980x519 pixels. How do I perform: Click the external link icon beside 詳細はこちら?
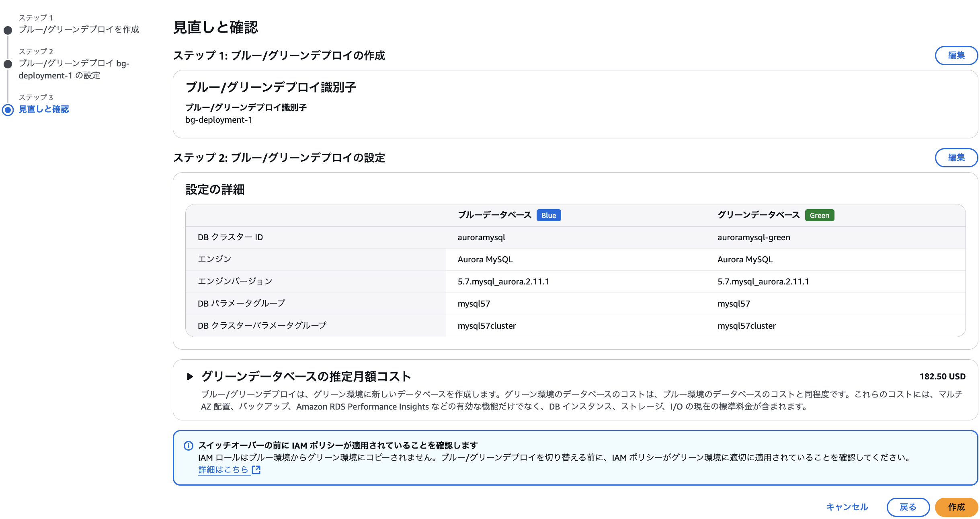coord(256,470)
